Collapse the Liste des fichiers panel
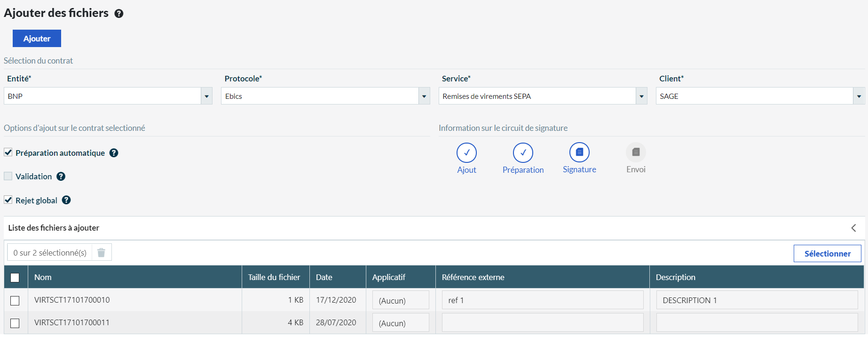868x337 pixels. (x=853, y=228)
